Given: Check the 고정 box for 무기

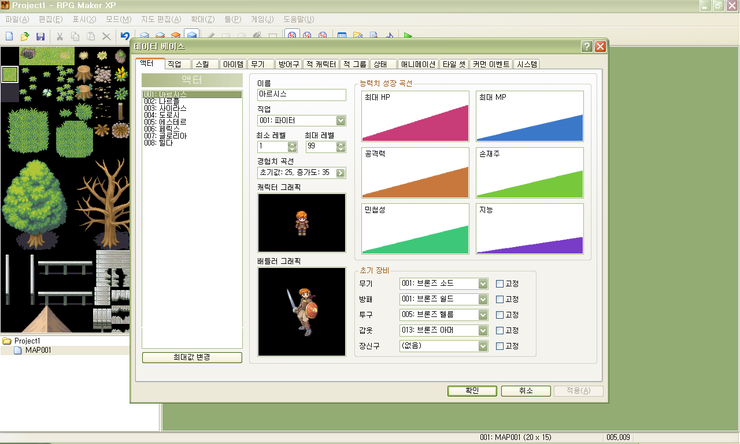Looking at the screenshot, I should [x=500, y=284].
